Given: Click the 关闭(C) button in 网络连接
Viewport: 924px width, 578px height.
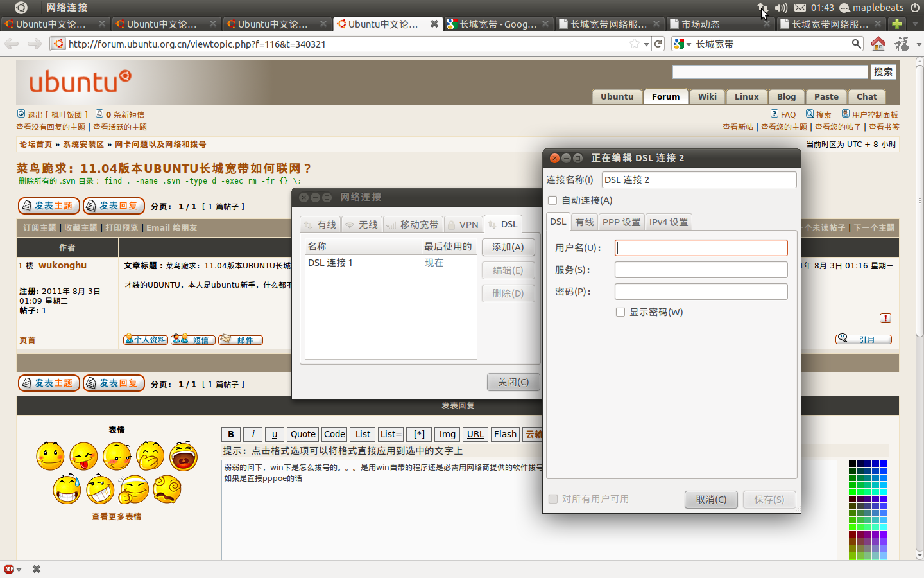Looking at the screenshot, I should point(513,382).
